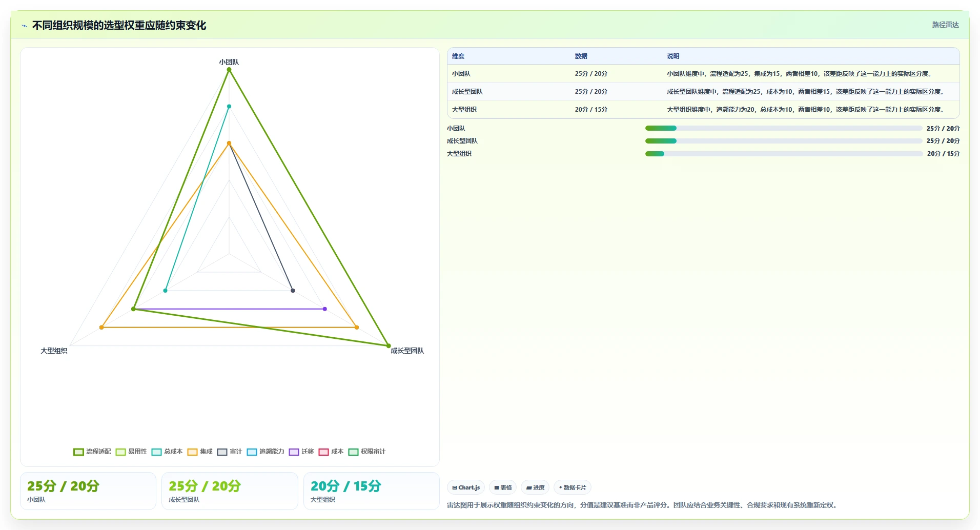Screen dimensions: 980x530
Task: Click the teal data point on the 大型组织 axis
Action: pos(165,291)
